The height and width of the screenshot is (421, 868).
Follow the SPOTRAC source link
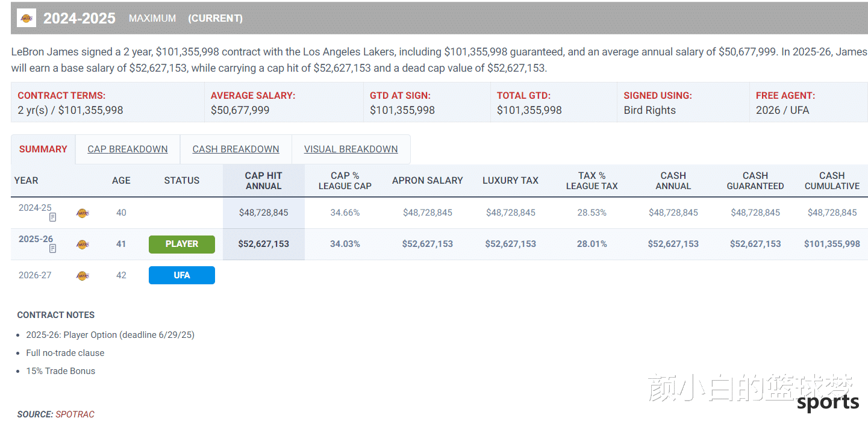point(75,414)
